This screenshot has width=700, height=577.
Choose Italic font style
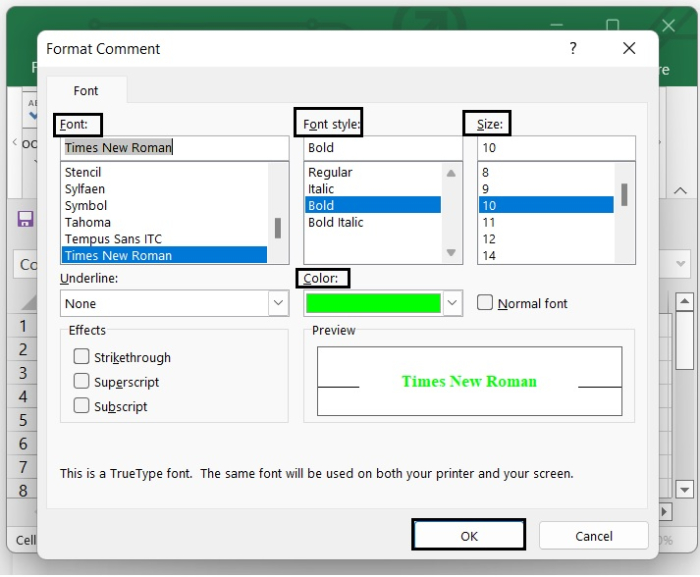tap(373, 189)
